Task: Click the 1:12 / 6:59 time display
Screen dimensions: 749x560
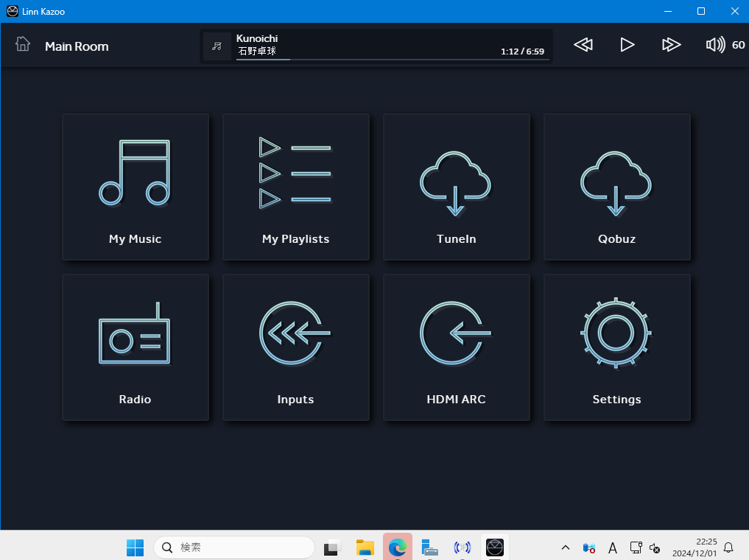Action: [522, 52]
